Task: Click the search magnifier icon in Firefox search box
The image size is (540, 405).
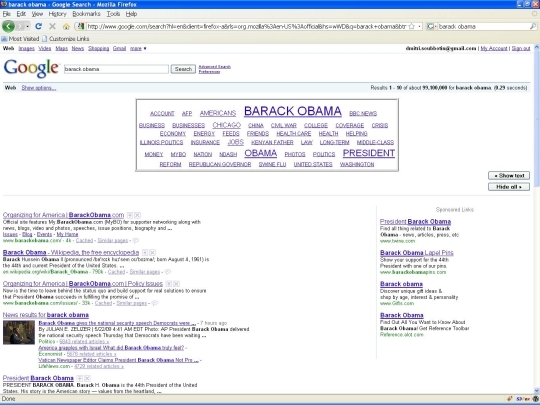Action: tap(533, 26)
